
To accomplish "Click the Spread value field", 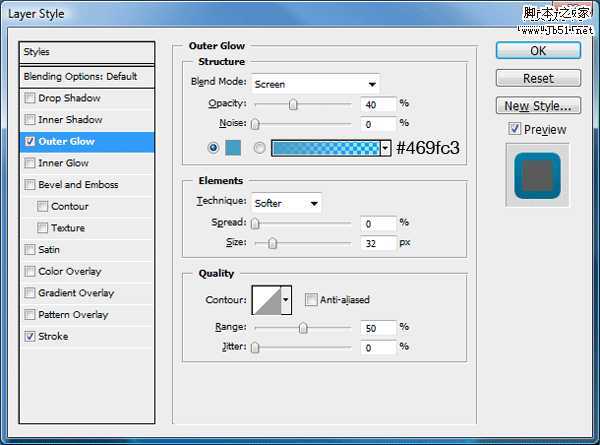I will point(378,223).
